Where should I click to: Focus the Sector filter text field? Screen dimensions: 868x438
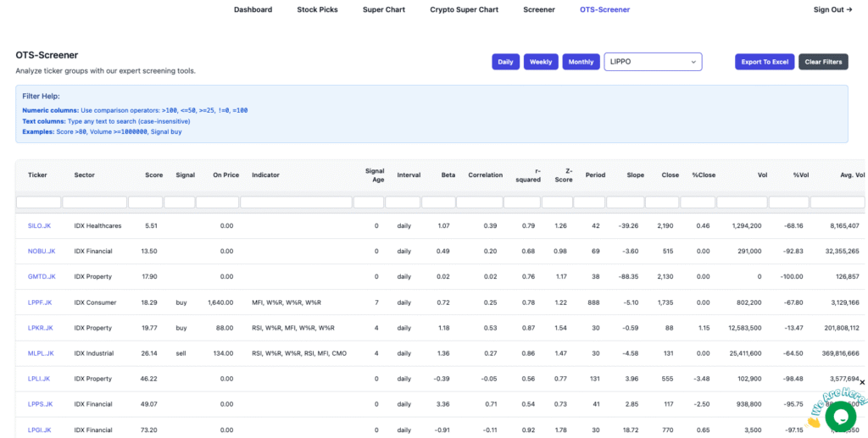tap(94, 202)
